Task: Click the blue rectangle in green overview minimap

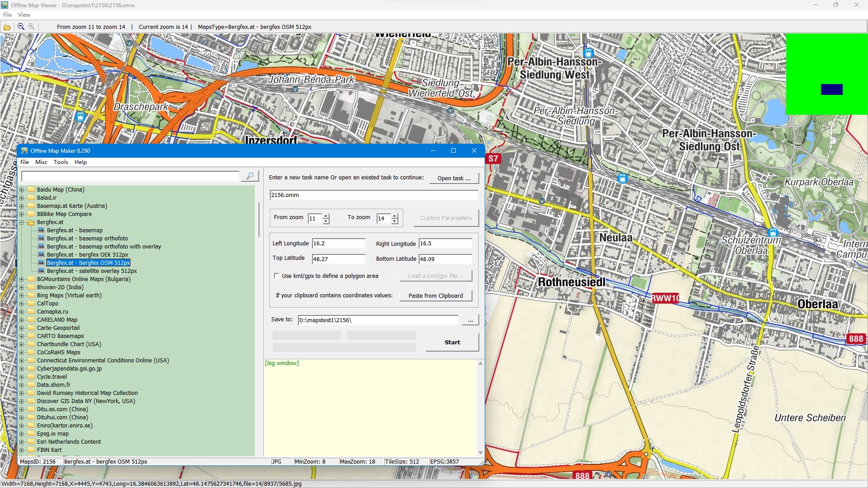Action: point(831,89)
